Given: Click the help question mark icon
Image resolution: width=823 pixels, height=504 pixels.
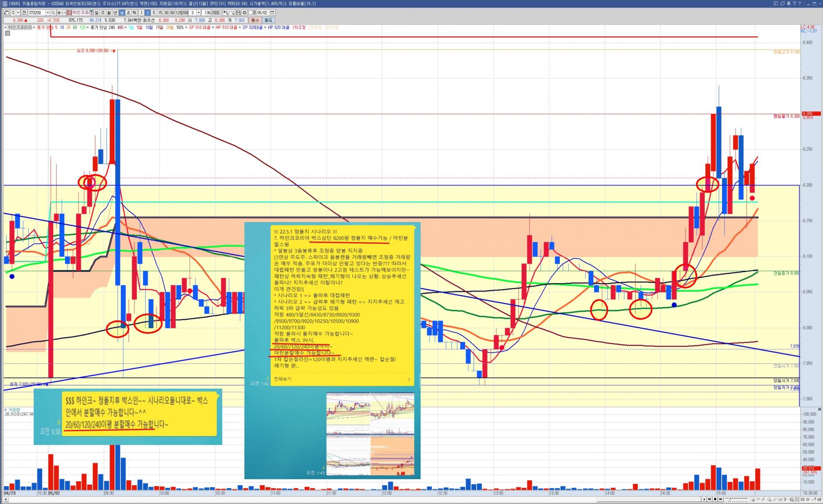Looking at the screenshot, I should (x=800, y=3).
